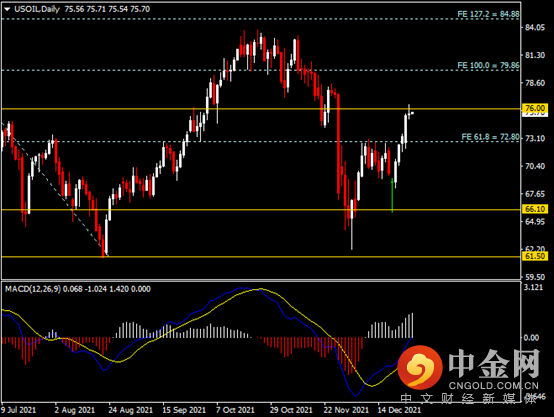Click the 3.121 MACD axis value
This screenshot has height=417, width=554.
533,287
